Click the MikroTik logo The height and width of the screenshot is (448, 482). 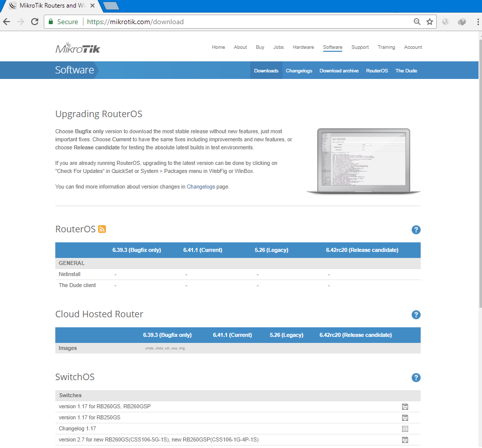[x=78, y=48]
